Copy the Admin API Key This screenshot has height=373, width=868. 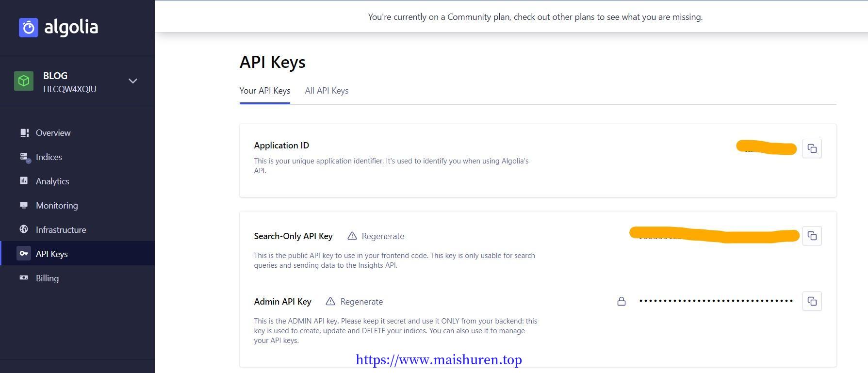click(x=812, y=302)
